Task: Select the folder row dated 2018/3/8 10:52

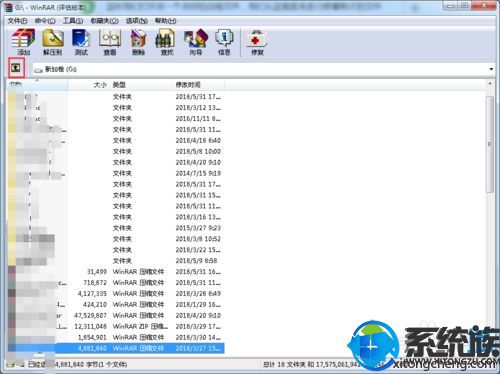Action: [116, 239]
